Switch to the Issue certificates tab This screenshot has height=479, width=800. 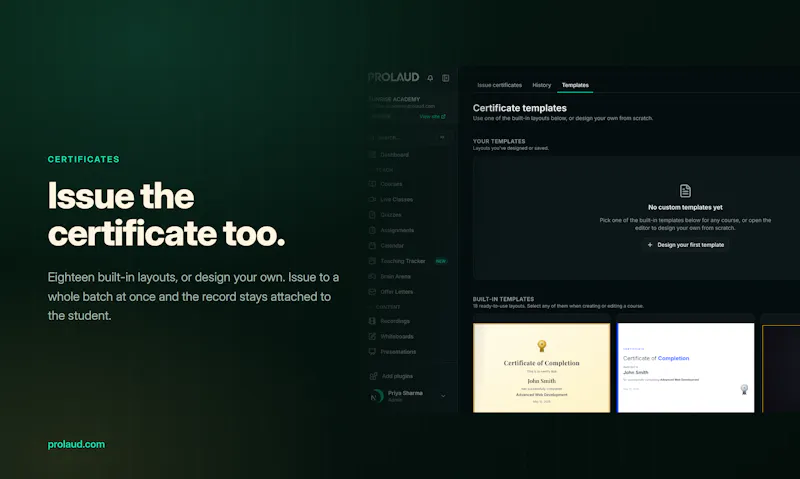pos(499,85)
